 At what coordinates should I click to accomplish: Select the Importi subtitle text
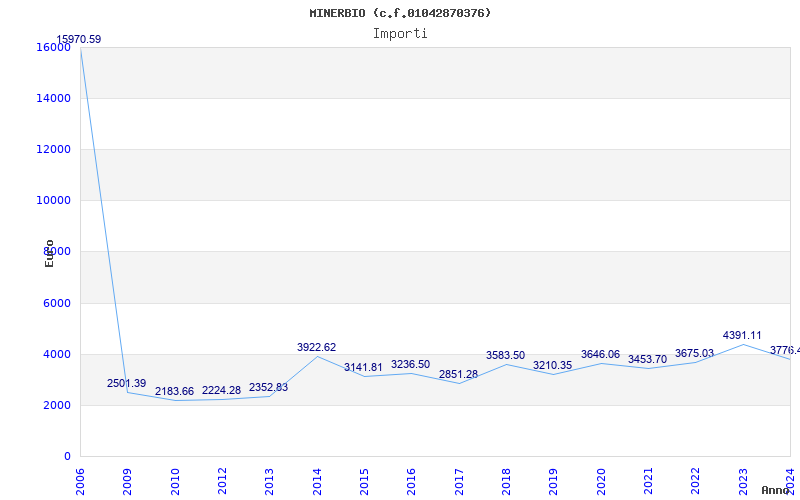tap(400, 34)
